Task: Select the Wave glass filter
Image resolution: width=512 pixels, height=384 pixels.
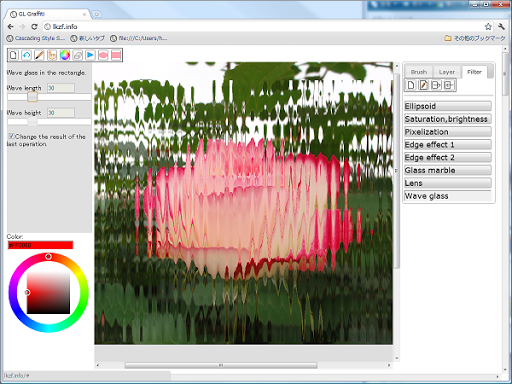Action: pos(448,196)
